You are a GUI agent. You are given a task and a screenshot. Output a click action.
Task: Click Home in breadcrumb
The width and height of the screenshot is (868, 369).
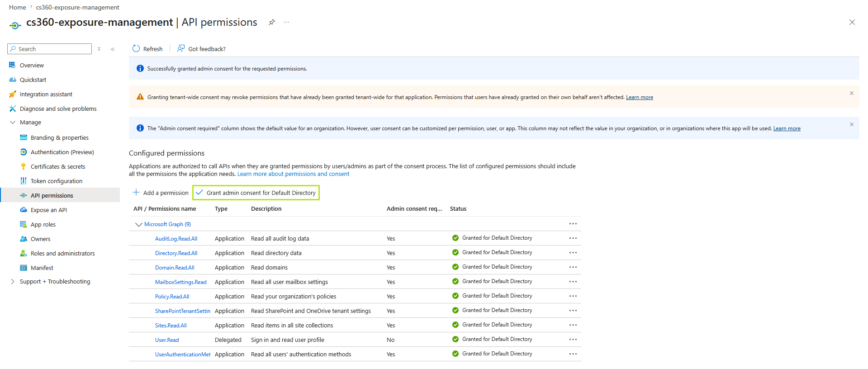pyautogui.click(x=18, y=7)
